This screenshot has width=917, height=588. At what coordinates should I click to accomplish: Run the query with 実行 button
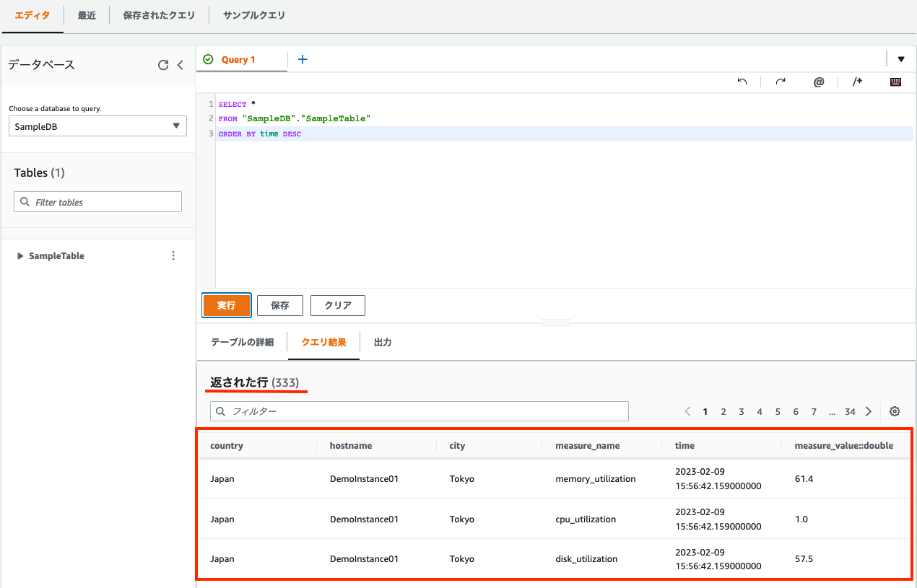click(226, 305)
